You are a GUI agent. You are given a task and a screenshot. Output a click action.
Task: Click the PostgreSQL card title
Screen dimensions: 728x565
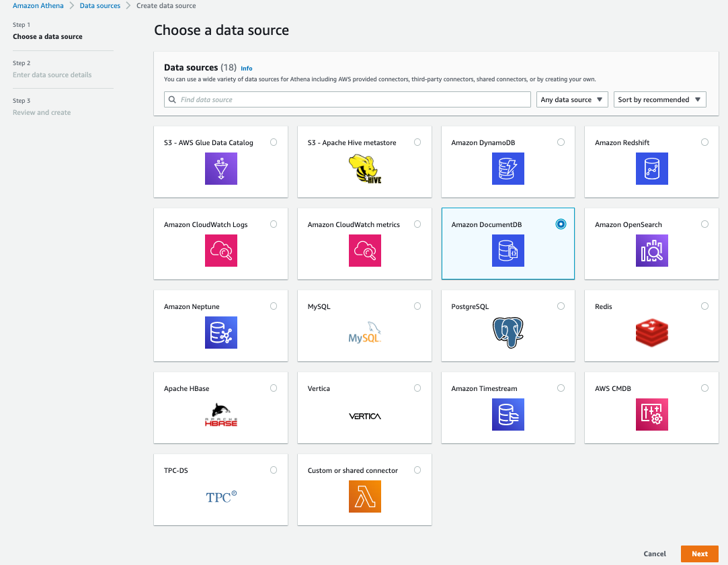tap(470, 306)
